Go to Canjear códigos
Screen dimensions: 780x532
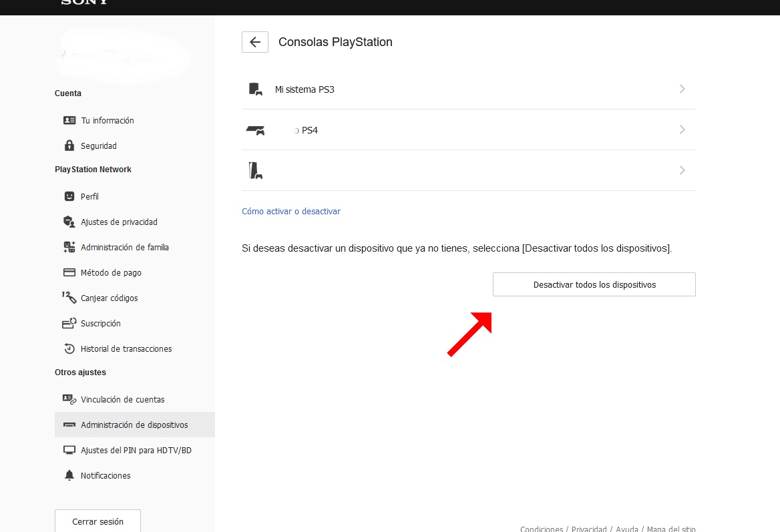pyautogui.click(x=109, y=298)
